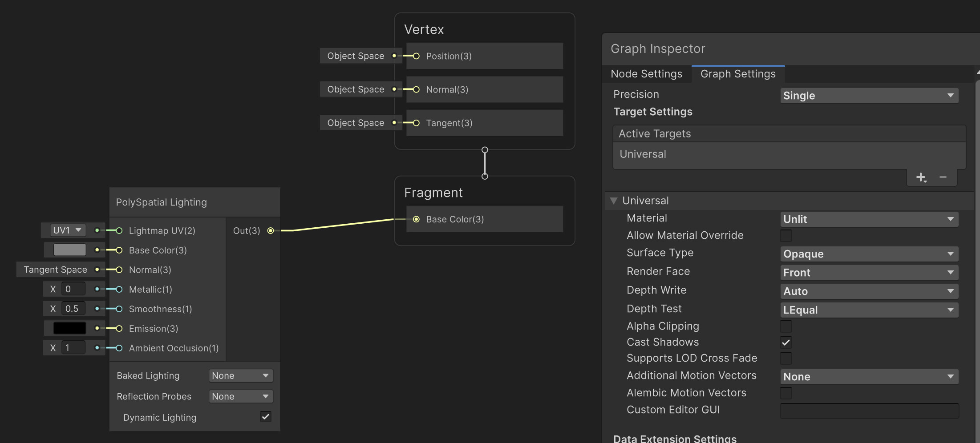Click the Emission color swatch
Screen dimensions: 980x443
click(69, 328)
